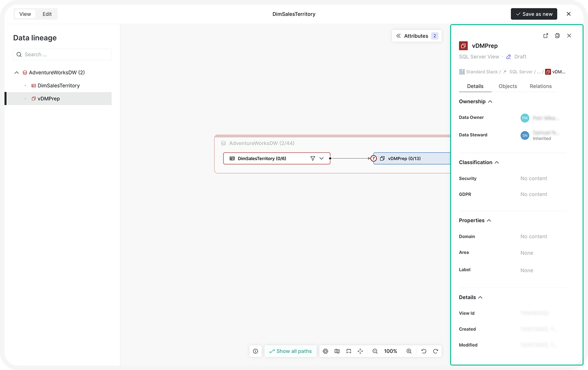Collapse the Classification section
588x370 pixels.
point(497,162)
